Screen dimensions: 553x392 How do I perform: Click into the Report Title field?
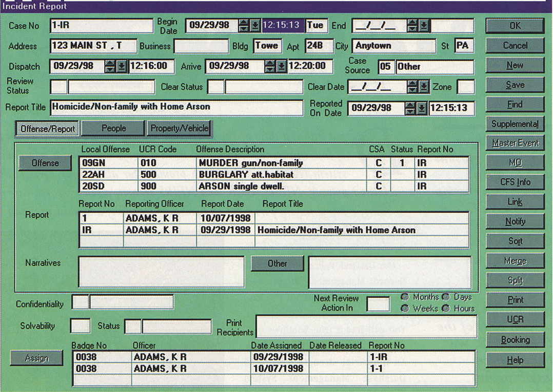(x=176, y=108)
